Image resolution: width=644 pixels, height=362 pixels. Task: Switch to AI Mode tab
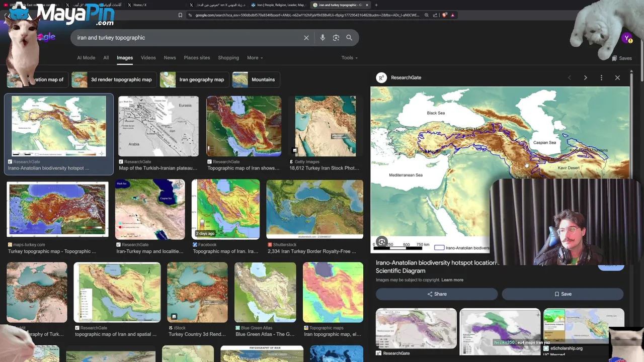(86, 58)
